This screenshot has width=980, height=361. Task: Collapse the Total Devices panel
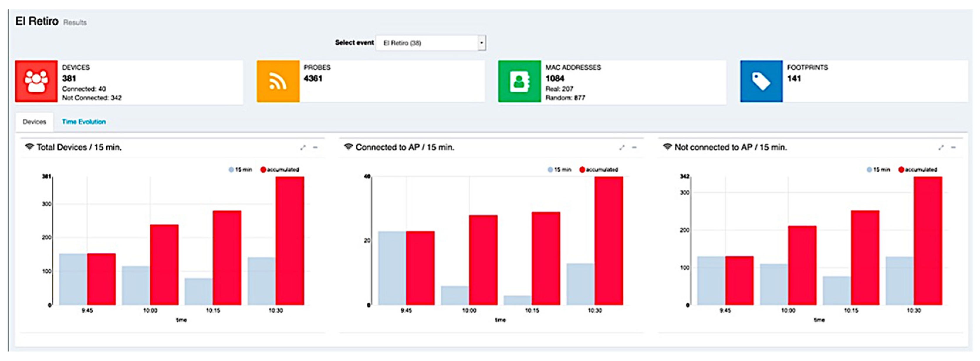tap(315, 147)
